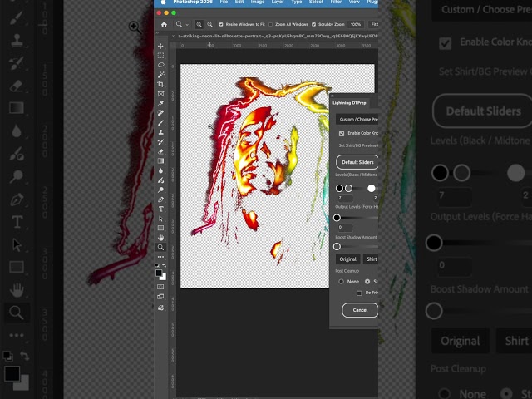Screen dimensions: 532x399
Task: Open the Photoshop 2026 menu
Action: coord(193,2)
